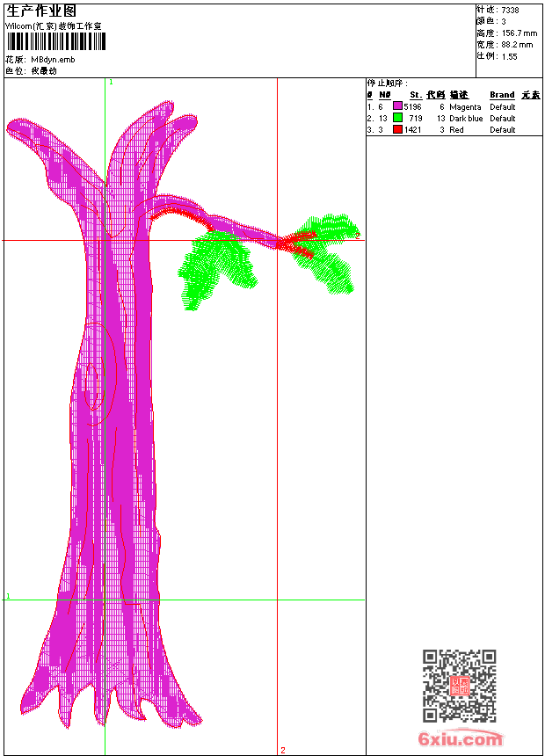The image size is (545, 756).
Task: Click the St. stitch column header
Action: pos(415,95)
